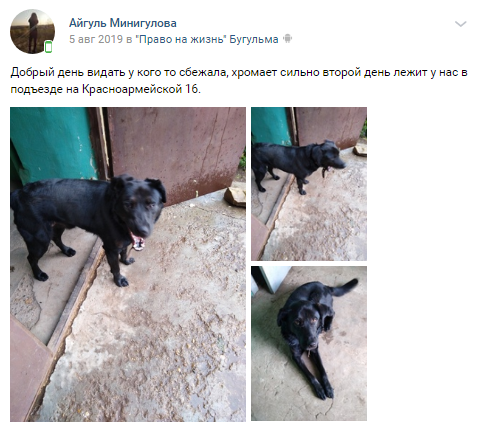The width and height of the screenshot is (480, 436).
Task: Click the rusty metal door in main photo
Action: [x=177, y=153]
